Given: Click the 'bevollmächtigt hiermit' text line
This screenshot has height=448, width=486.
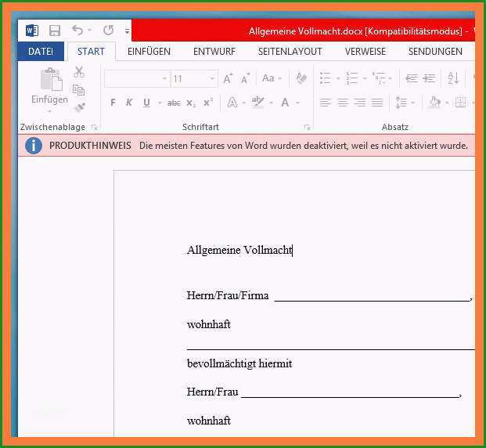Looking at the screenshot, I should tap(239, 363).
